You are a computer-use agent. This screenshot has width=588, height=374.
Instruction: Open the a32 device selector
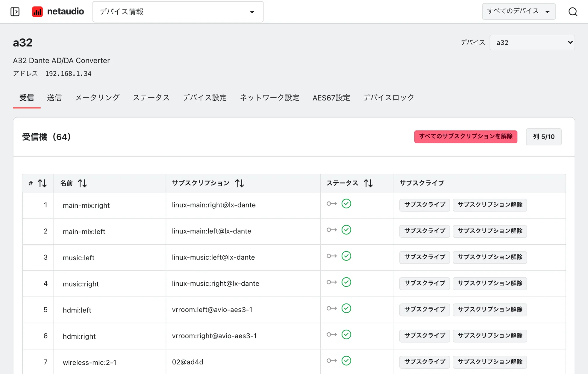532,43
